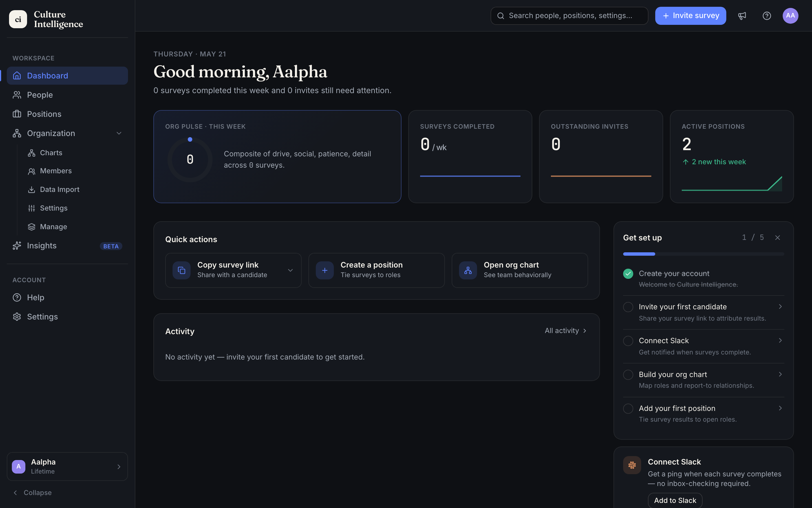Navigate to Charts under Organization
The image size is (812, 508).
74,153
